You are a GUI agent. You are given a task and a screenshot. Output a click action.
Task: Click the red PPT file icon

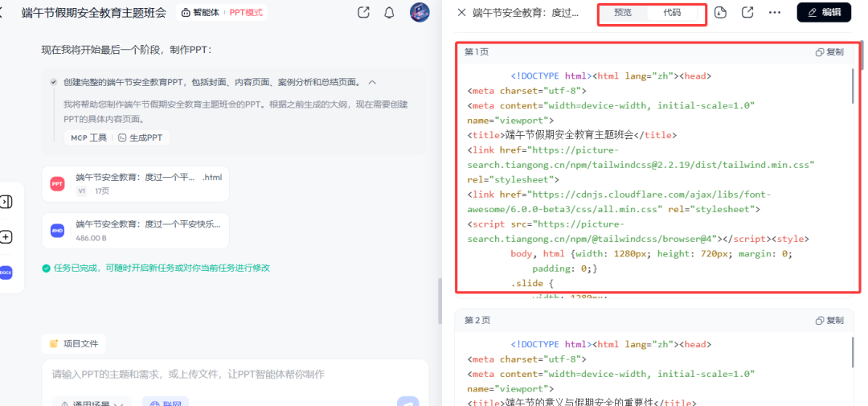tap(57, 184)
